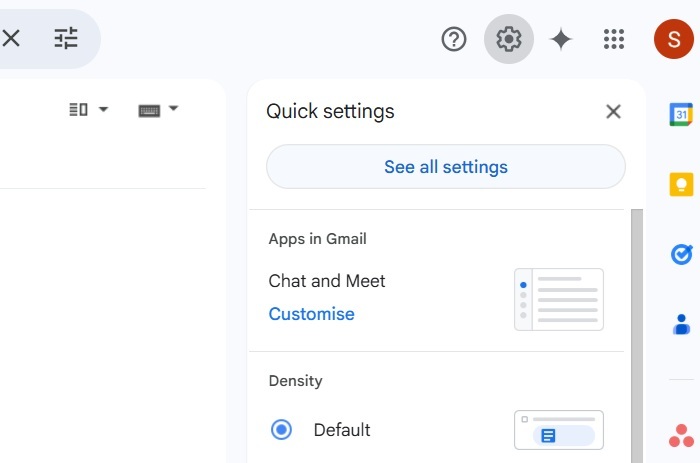700x463 pixels.
Task: Click See all settings button
Action: (x=446, y=167)
